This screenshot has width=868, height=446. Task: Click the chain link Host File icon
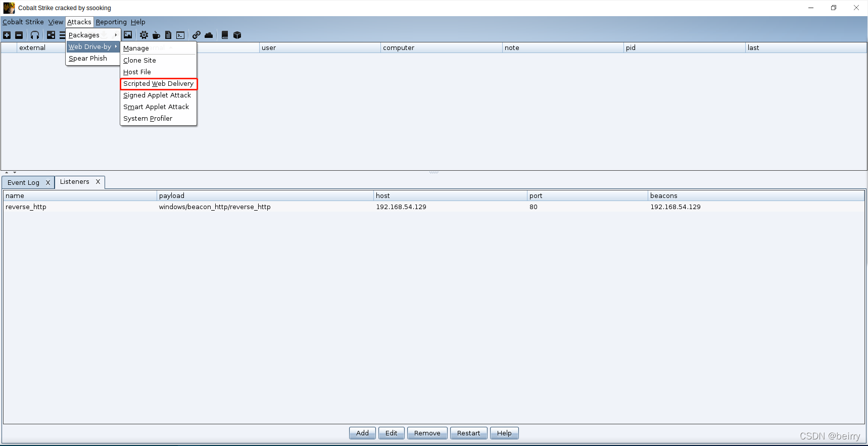(x=197, y=35)
